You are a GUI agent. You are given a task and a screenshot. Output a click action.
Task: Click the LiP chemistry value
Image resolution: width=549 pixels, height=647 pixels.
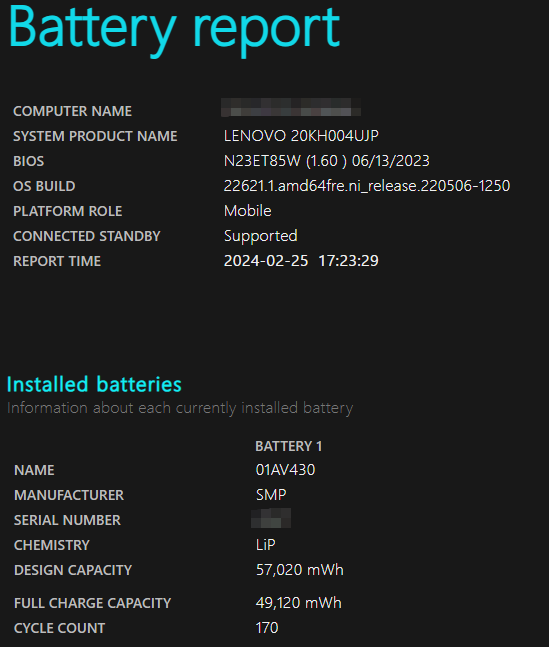(x=265, y=545)
